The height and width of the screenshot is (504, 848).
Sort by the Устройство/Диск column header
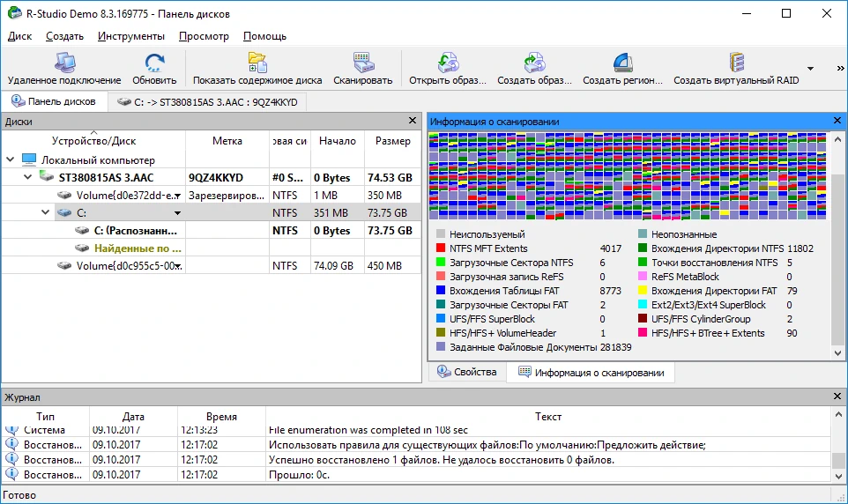click(x=93, y=141)
